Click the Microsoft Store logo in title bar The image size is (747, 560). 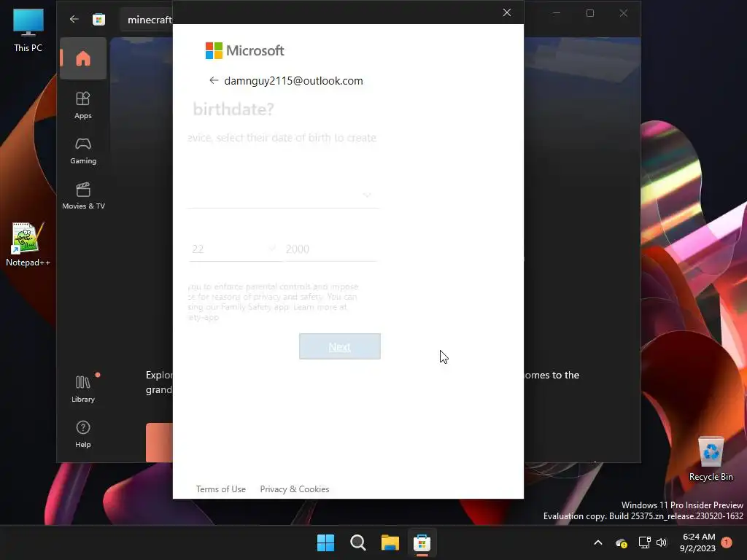pos(98,20)
